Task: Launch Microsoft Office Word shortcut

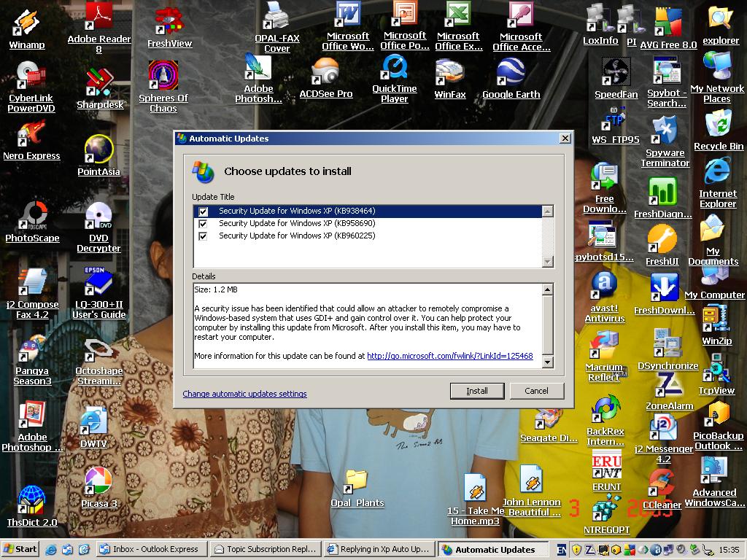Action: tap(348, 27)
